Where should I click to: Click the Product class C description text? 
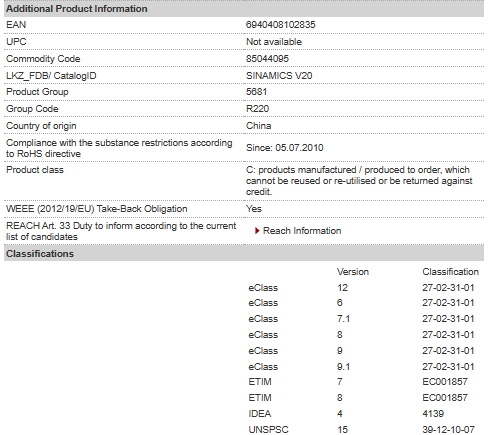[x=359, y=181]
